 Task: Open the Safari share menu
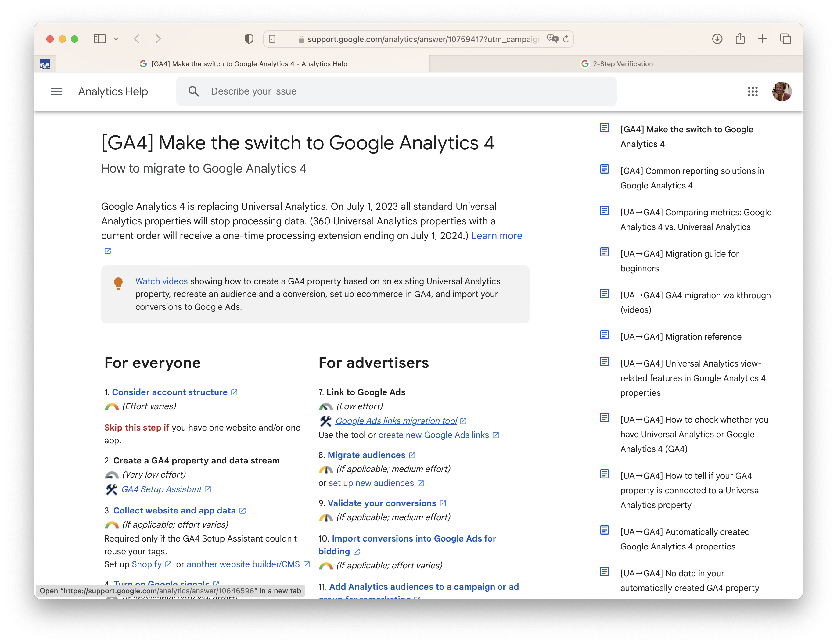(x=740, y=39)
